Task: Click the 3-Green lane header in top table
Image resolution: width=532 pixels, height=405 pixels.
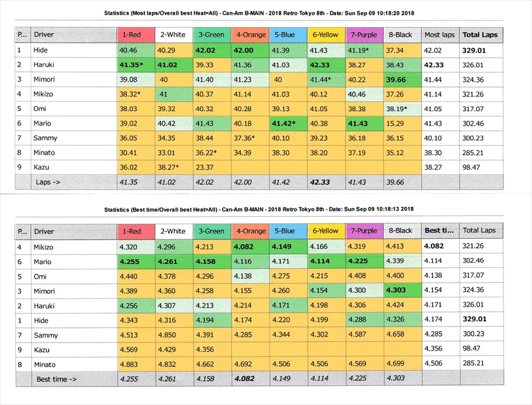Action: click(x=211, y=35)
